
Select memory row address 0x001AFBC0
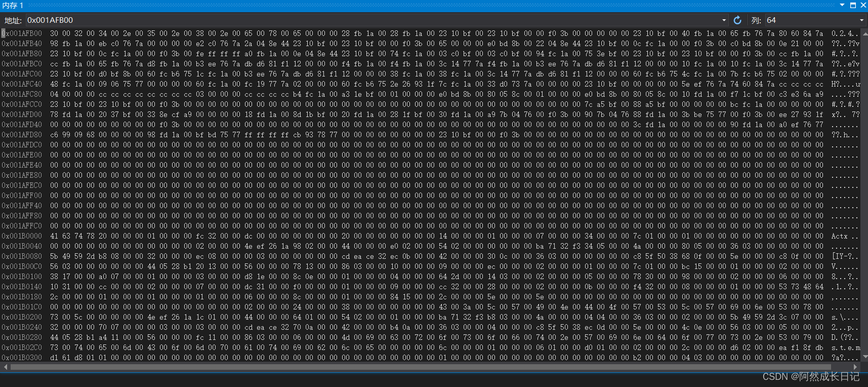coord(22,64)
